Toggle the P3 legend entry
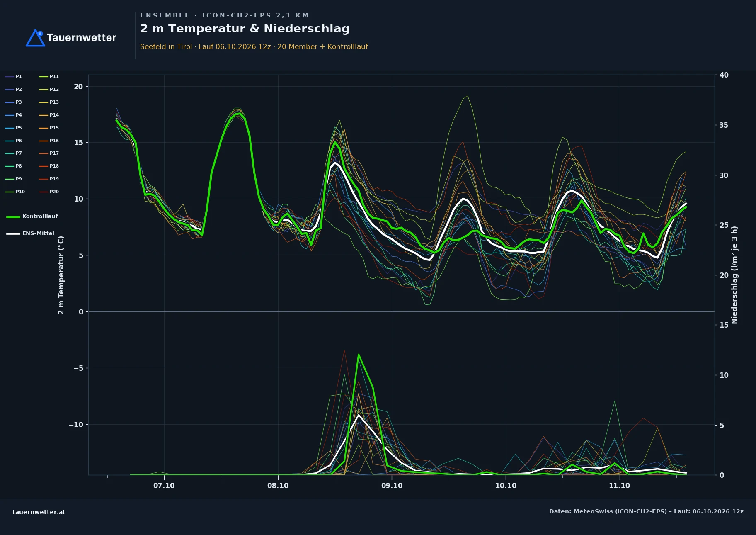The height and width of the screenshot is (535, 756). [x=13, y=102]
